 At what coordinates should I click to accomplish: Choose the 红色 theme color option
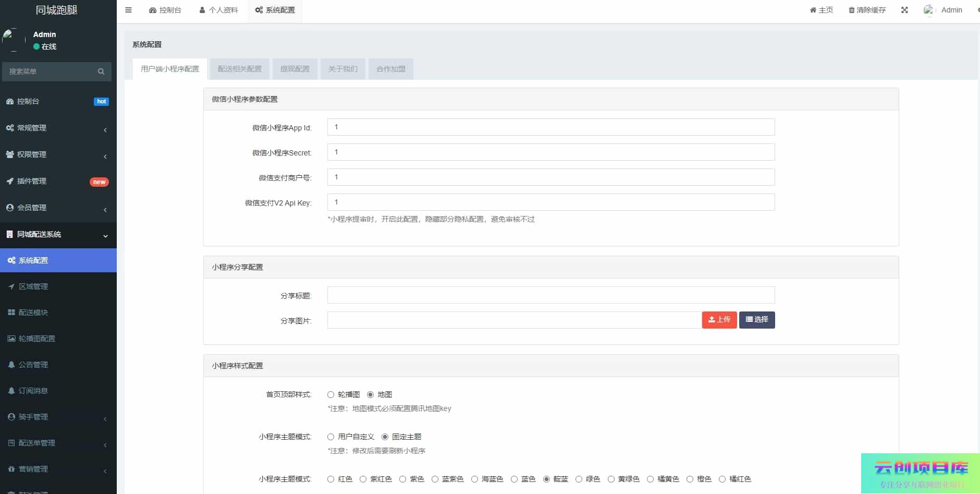(x=330, y=479)
